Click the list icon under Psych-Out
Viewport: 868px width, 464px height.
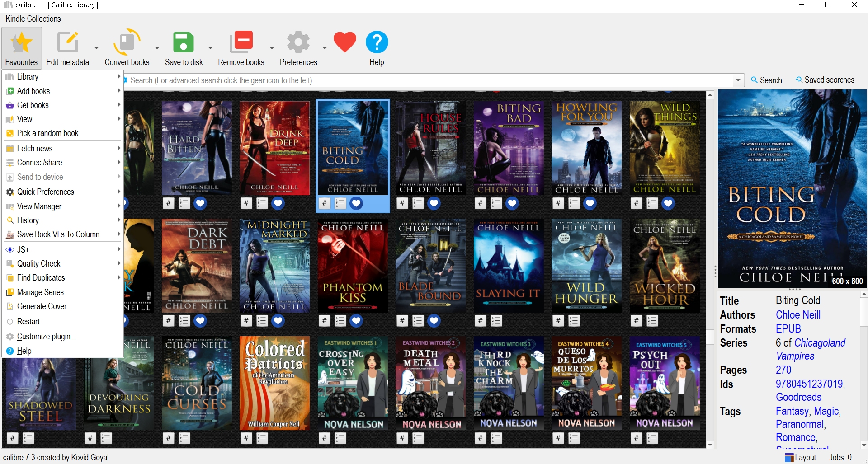pyautogui.click(x=652, y=438)
